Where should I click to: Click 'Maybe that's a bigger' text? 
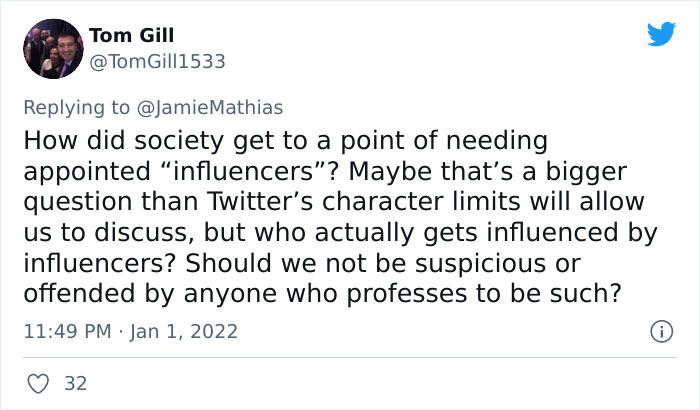488,172
